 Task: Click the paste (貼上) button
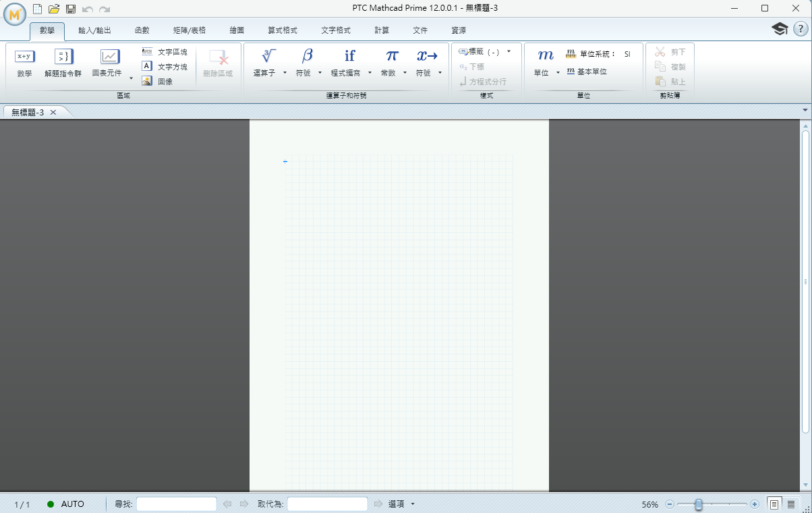tap(670, 82)
